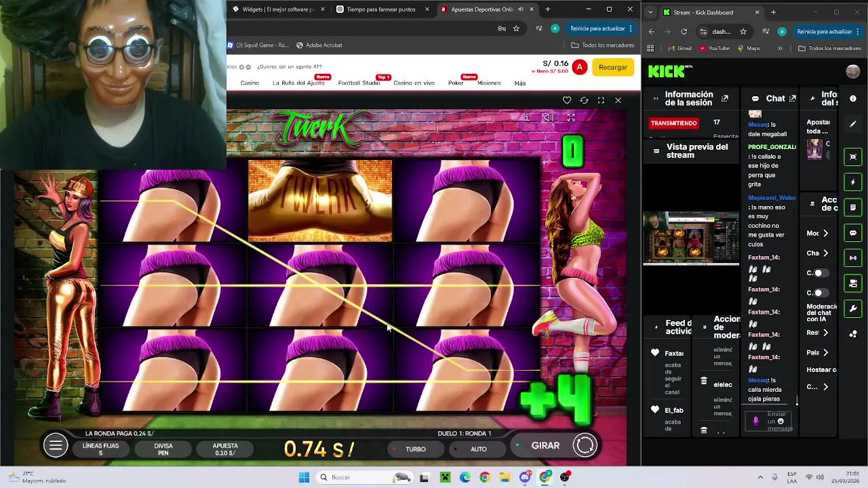Open the slot game hamburger menu
Image resolution: width=868 pixels, height=488 pixels.
pyautogui.click(x=56, y=445)
